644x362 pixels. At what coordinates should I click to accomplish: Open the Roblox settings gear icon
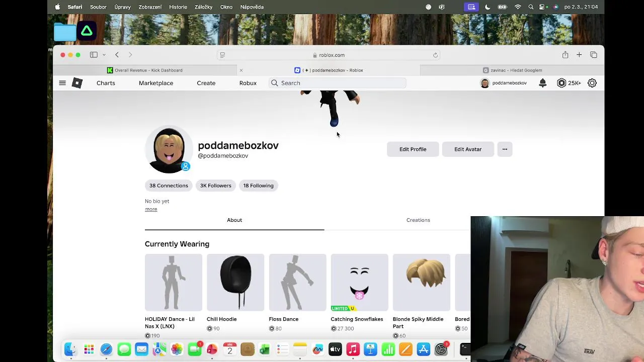tap(592, 83)
